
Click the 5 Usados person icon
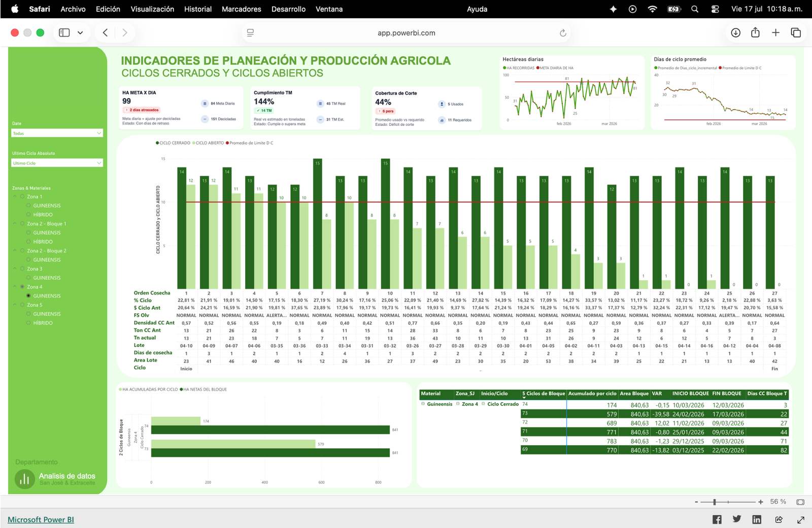click(x=442, y=104)
